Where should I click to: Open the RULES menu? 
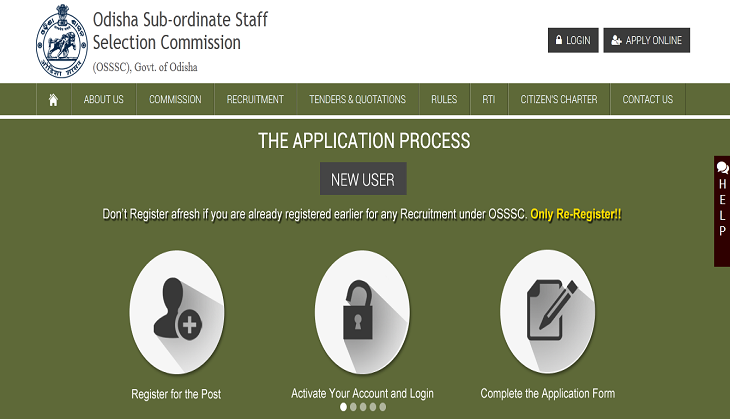[444, 100]
